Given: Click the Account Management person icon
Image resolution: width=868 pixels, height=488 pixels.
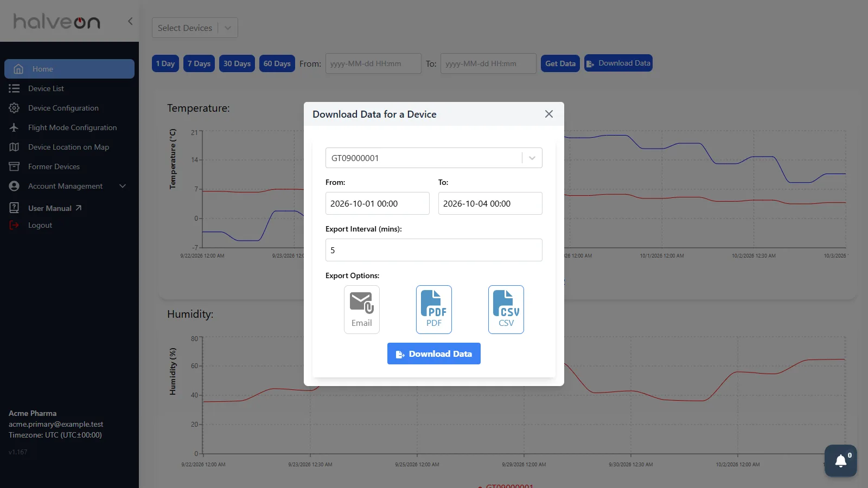Looking at the screenshot, I should coord(14,186).
